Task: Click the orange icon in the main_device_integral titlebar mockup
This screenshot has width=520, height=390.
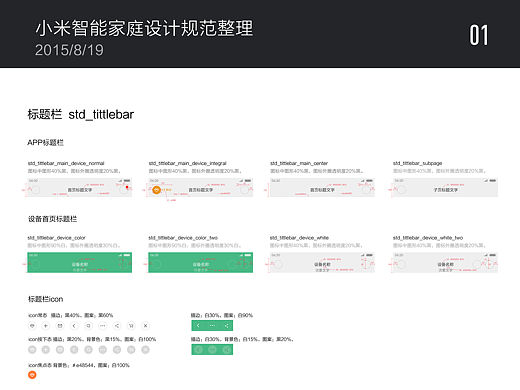Action: 156,190
